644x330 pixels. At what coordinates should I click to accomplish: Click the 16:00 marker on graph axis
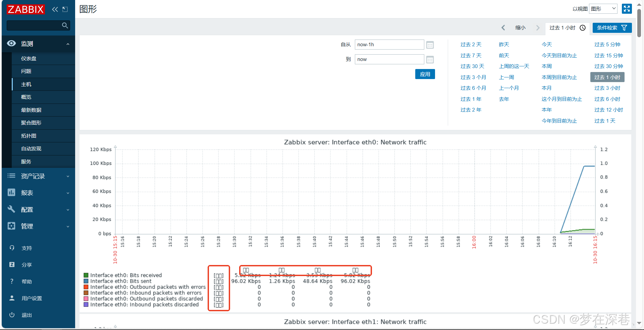[x=474, y=242]
